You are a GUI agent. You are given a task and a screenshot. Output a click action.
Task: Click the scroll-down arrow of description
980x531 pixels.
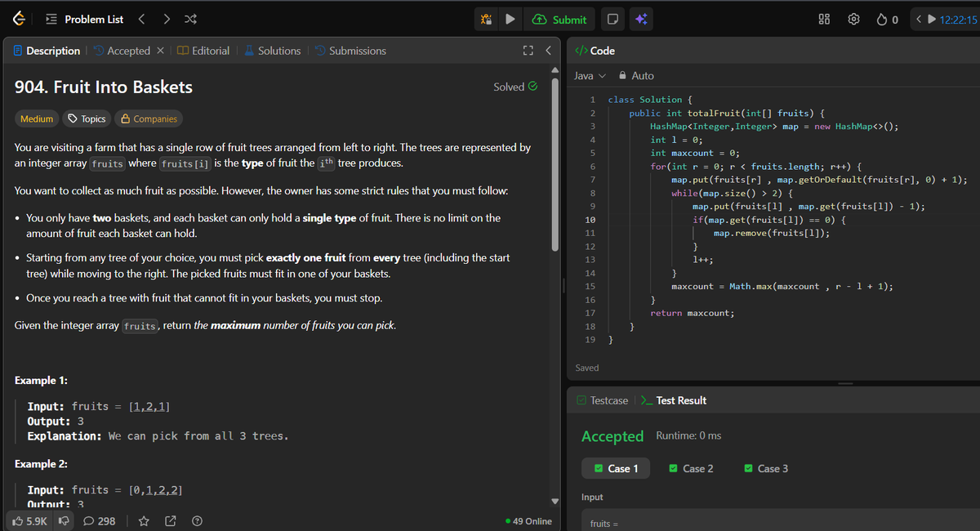556,500
